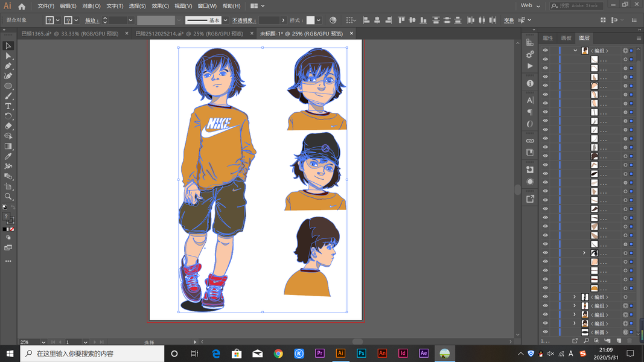Image resolution: width=644 pixels, height=362 pixels.
Task: Hide the expanded 编组 group layer
Action: (x=545, y=51)
